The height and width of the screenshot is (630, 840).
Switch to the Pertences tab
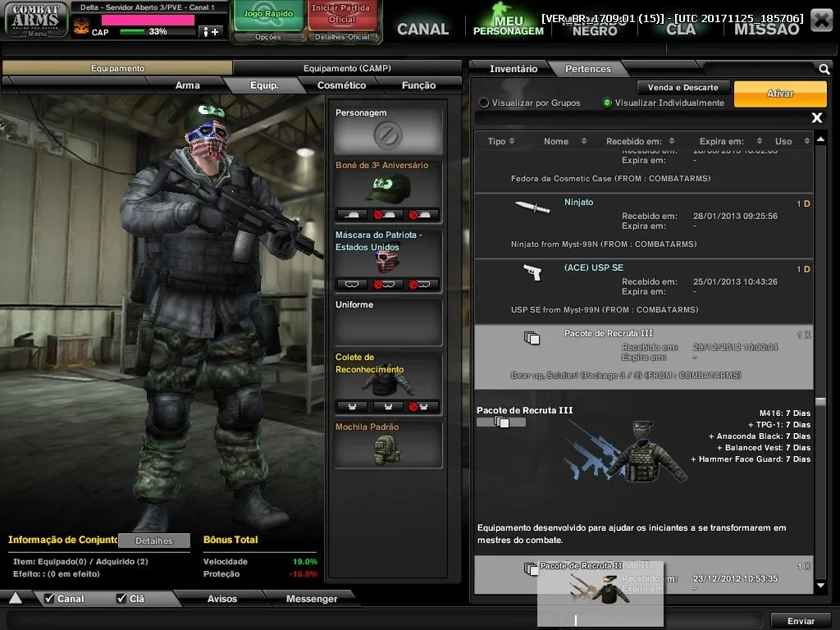tap(587, 69)
